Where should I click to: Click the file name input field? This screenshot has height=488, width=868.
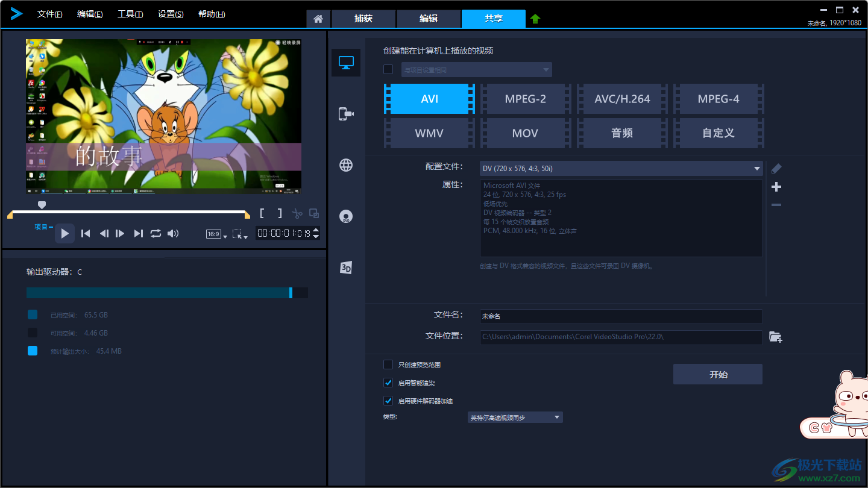pyautogui.click(x=621, y=316)
